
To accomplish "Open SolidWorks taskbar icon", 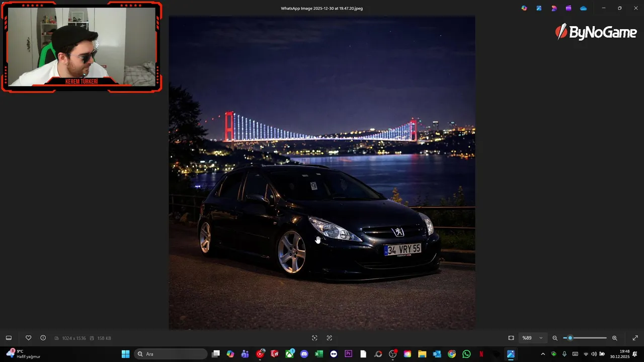I will (x=275, y=354).
